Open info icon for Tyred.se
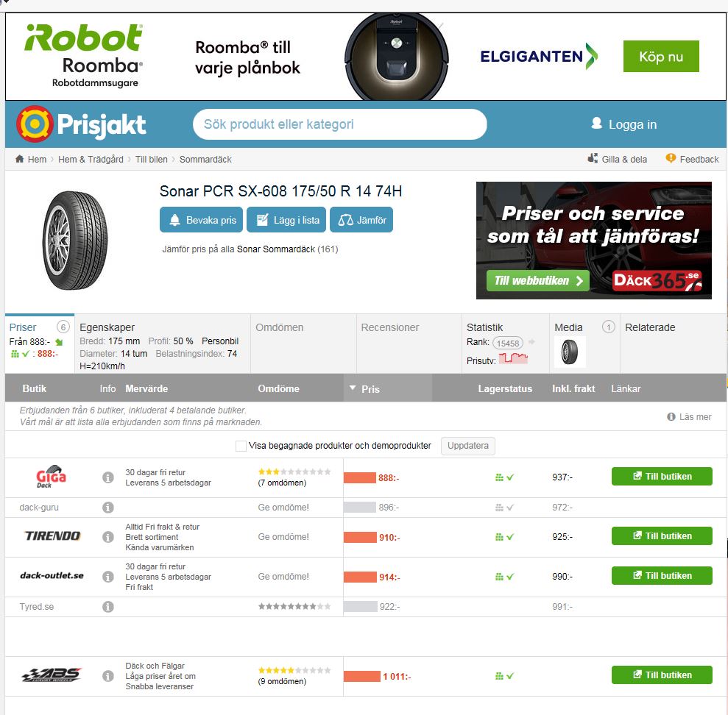Screen dimensions: 728x715 coord(107,606)
